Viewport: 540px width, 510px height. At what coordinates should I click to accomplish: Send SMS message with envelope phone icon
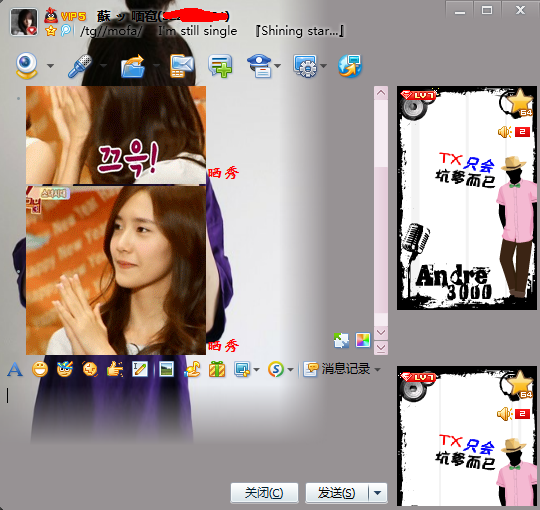tap(182, 65)
